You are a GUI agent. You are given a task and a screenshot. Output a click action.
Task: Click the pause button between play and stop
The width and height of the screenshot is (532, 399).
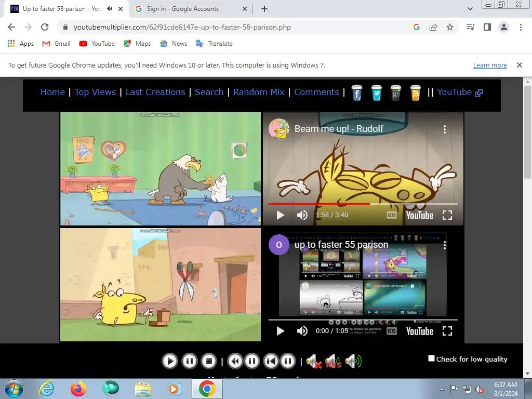click(x=189, y=361)
